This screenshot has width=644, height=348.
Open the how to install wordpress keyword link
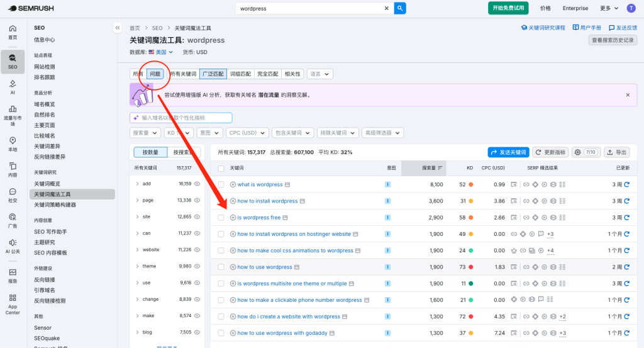(267, 201)
